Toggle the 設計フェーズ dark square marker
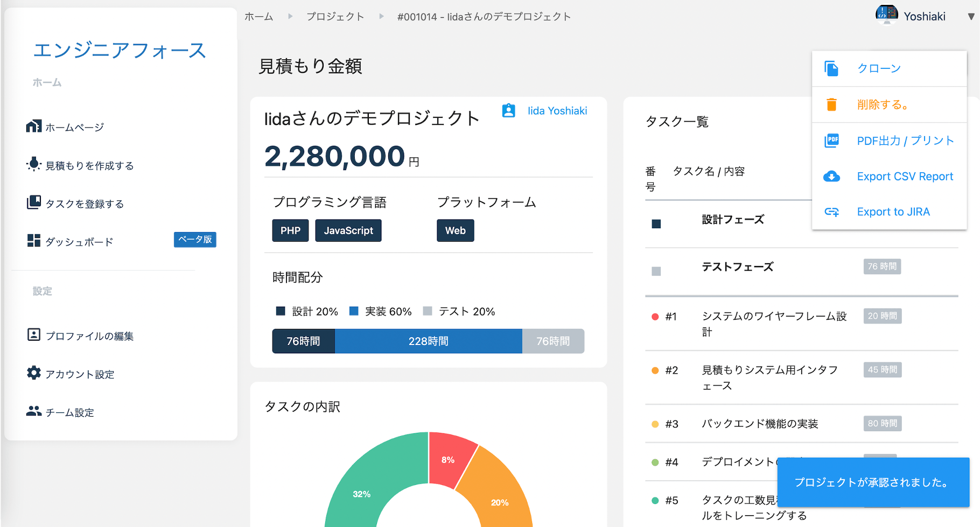This screenshot has width=980, height=527. [656, 224]
